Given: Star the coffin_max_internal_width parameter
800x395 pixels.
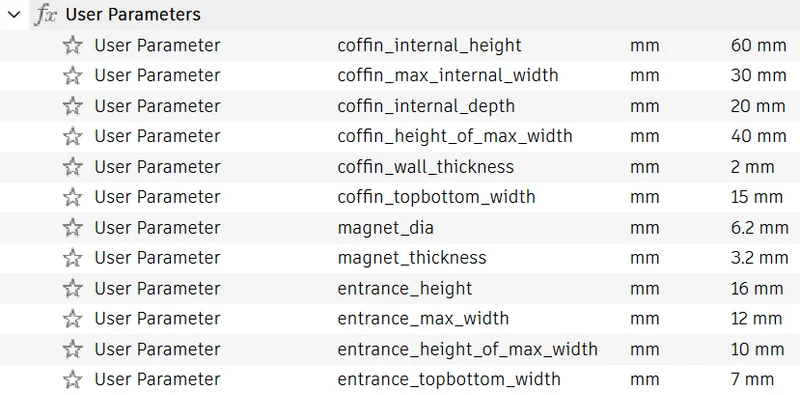Looking at the screenshot, I should coord(72,76).
